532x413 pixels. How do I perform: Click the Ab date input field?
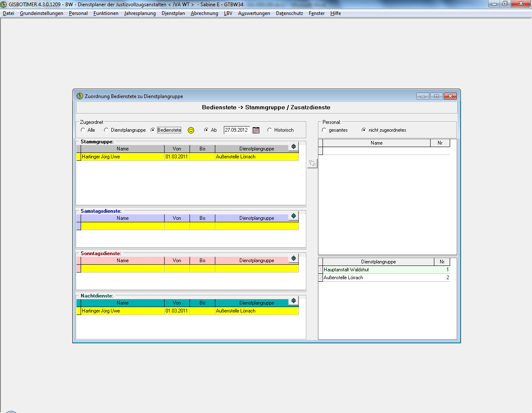236,130
